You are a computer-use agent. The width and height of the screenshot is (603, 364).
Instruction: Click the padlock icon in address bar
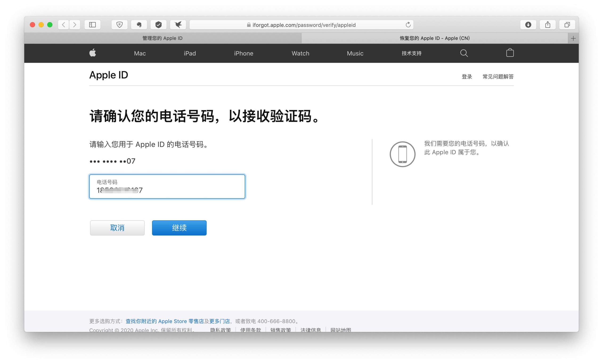[249, 25]
